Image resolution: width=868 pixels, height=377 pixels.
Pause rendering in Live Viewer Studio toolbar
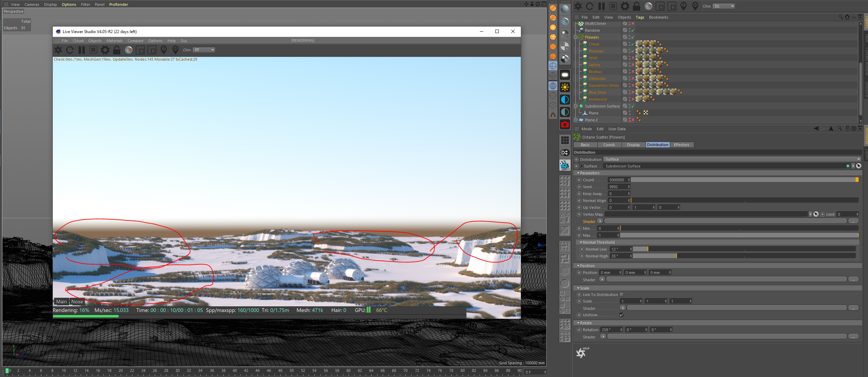(x=82, y=50)
